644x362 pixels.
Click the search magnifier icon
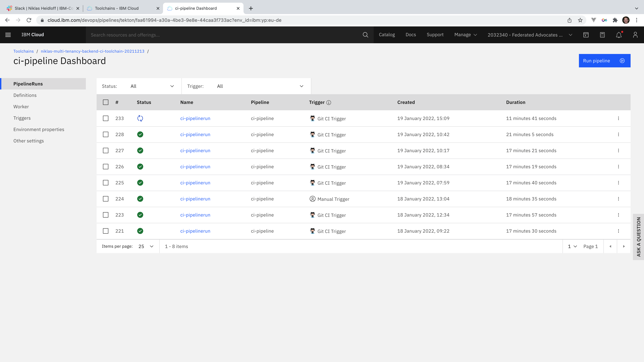tap(365, 35)
